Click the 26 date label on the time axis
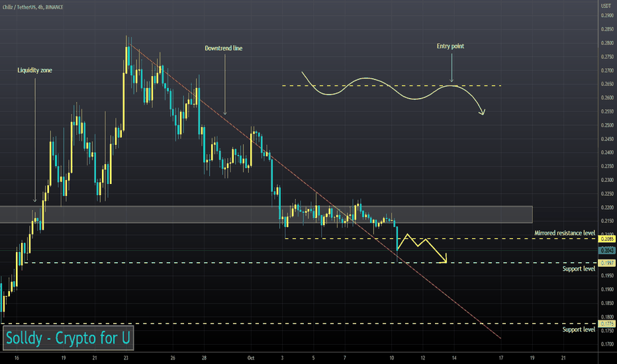617x364 pixels. click(173, 357)
